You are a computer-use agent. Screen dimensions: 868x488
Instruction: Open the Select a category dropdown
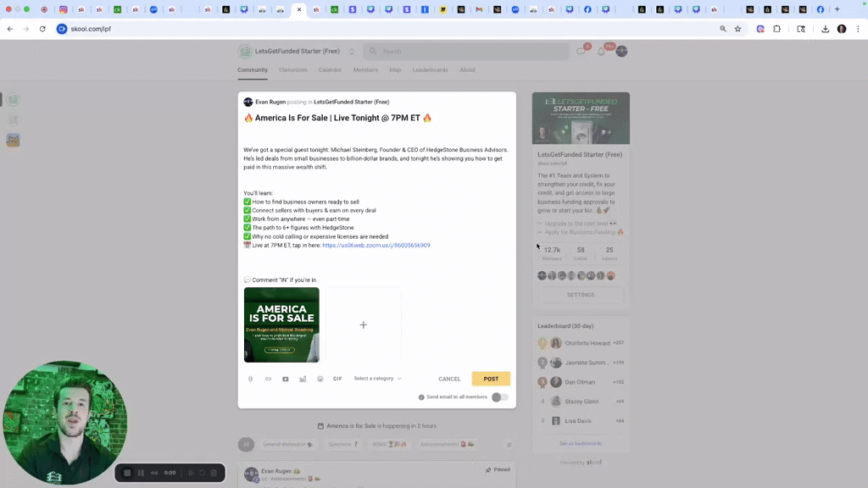coord(378,379)
